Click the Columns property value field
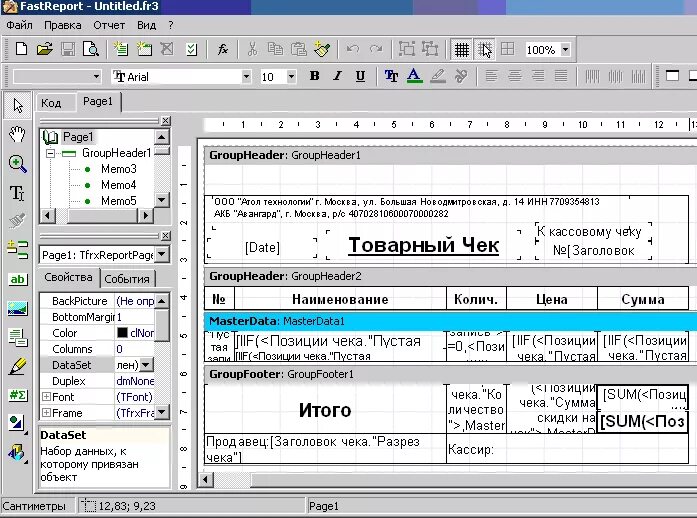Image resolution: width=697 pixels, height=518 pixels. click(x=135, y=349)
